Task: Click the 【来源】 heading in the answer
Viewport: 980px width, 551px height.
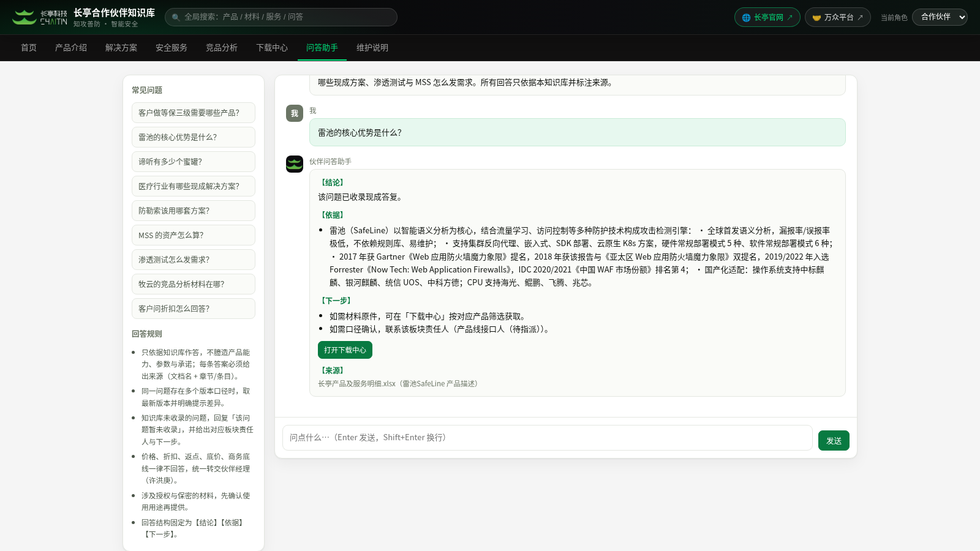Action: click(x=333, y=370)
